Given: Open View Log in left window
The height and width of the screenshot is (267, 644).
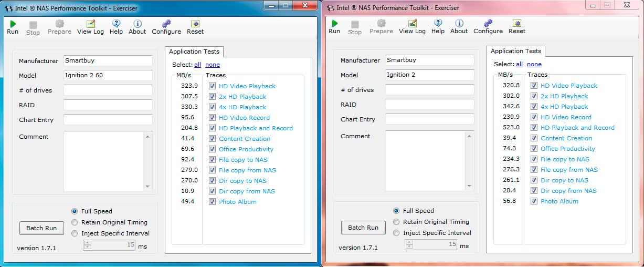Looking at the screenshot, I should tap(90, 24).
